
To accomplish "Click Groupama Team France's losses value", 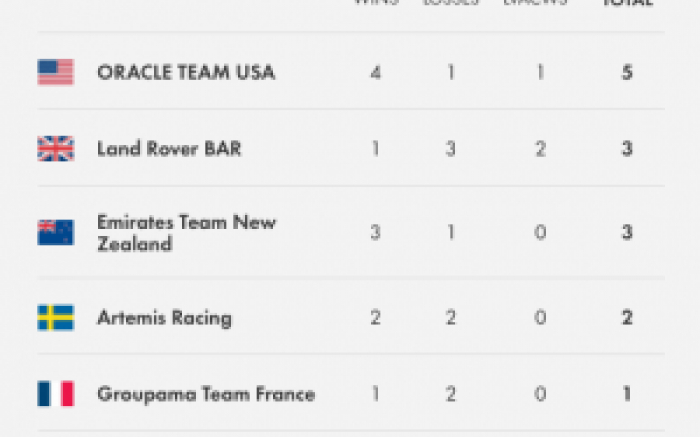I will 450,394.
